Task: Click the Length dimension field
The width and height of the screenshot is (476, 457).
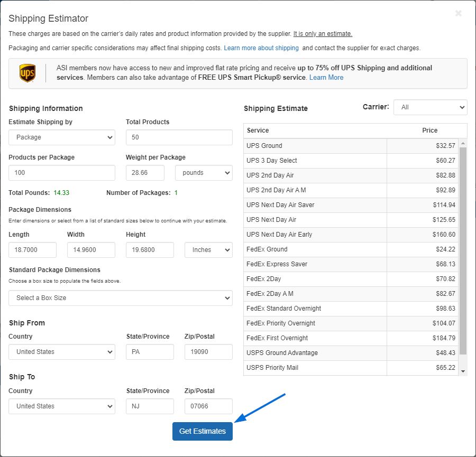Action: tap(32, 250)
